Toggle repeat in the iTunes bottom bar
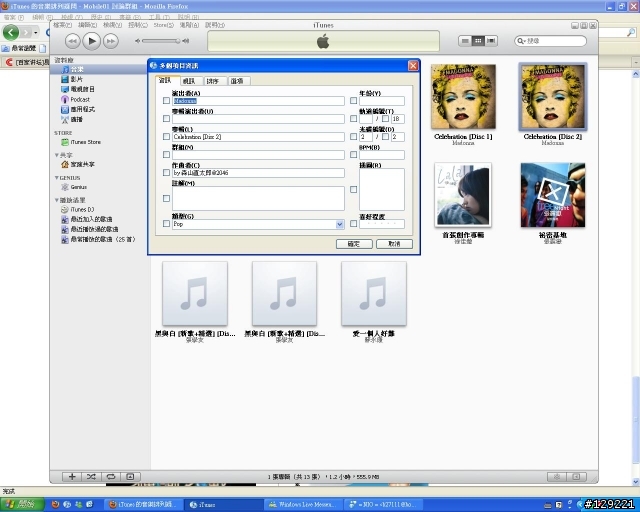 (111, 476)
